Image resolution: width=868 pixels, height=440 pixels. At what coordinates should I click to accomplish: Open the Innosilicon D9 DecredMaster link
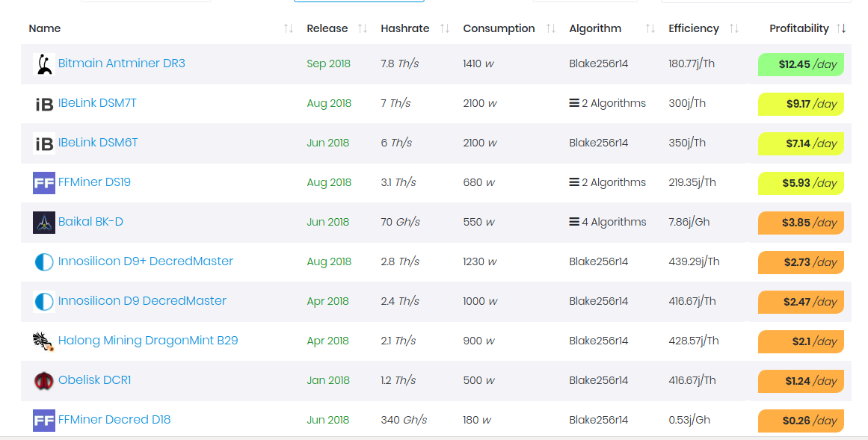pos(142,300)
